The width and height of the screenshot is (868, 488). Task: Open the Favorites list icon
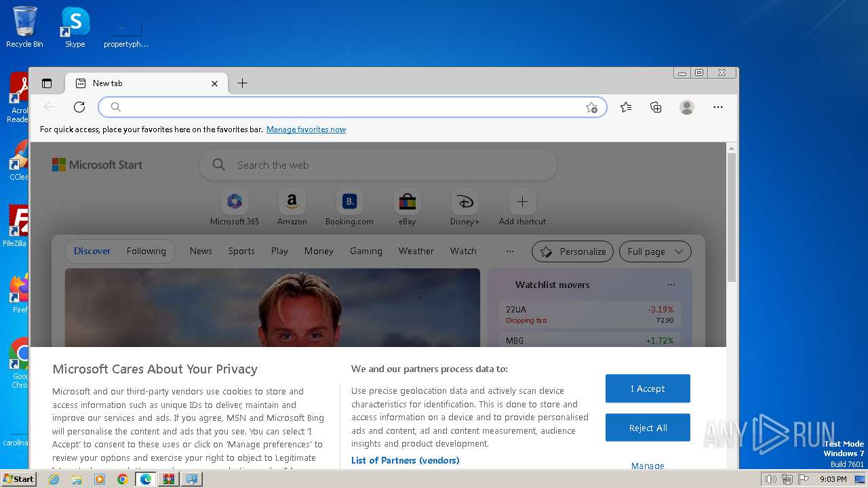coord(626,107)
